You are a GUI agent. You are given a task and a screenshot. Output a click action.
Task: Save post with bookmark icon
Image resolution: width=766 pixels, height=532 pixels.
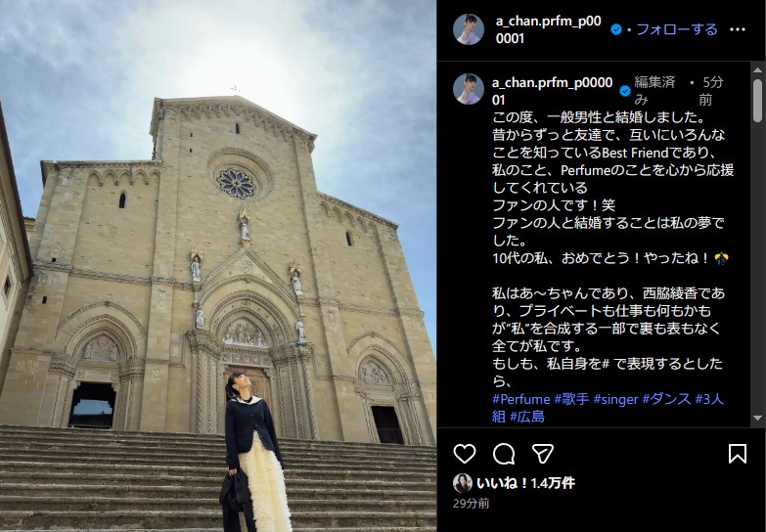[x=738, y=454]
